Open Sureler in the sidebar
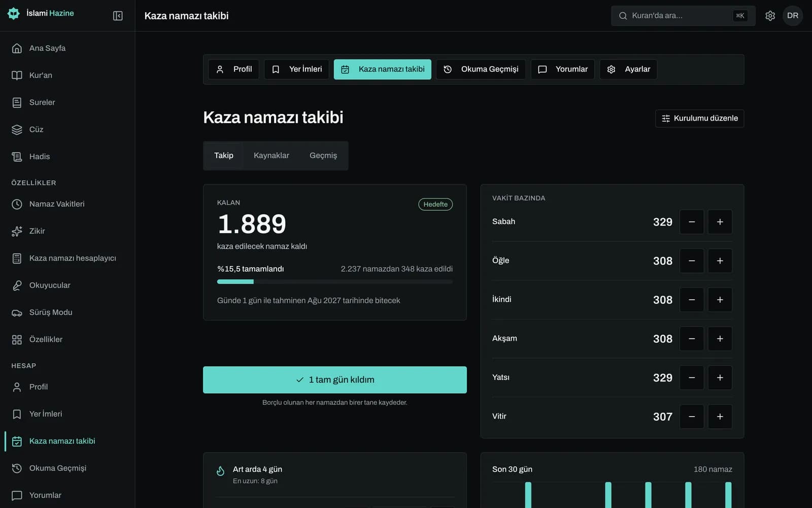The image size is (812, 508). pos(67,102)
